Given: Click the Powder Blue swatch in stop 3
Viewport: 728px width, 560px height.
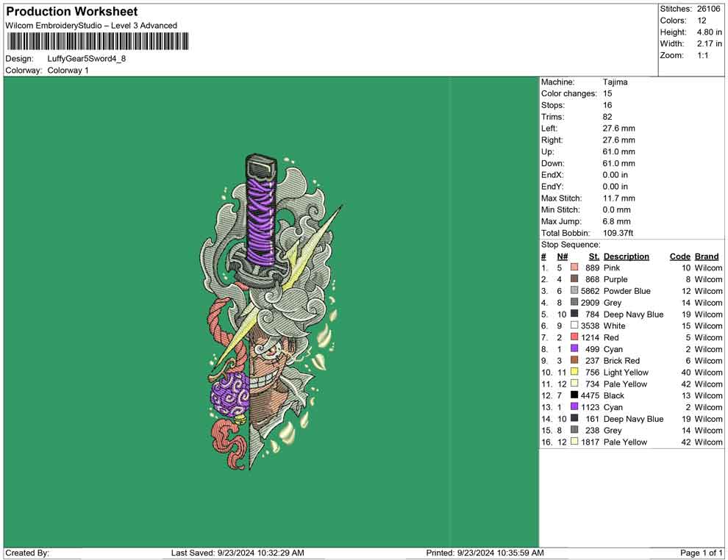Looking at the screenshot, I should [574, 290].
